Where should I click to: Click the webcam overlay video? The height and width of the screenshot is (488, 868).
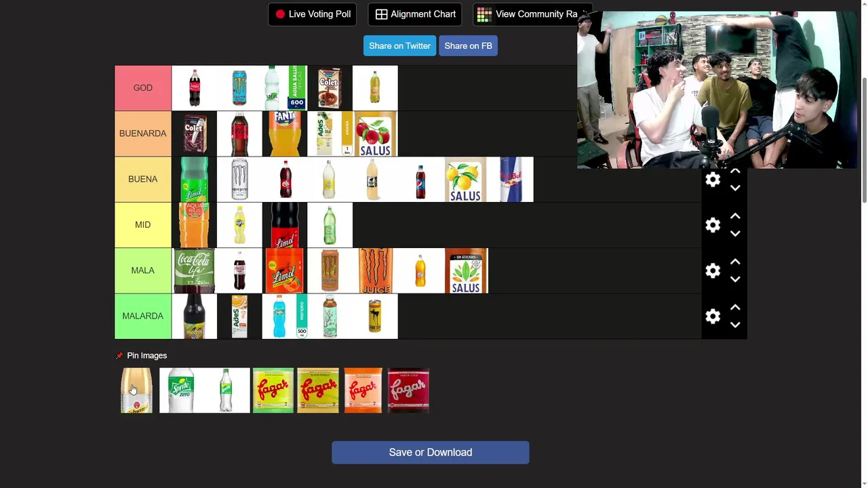point(717,89)
